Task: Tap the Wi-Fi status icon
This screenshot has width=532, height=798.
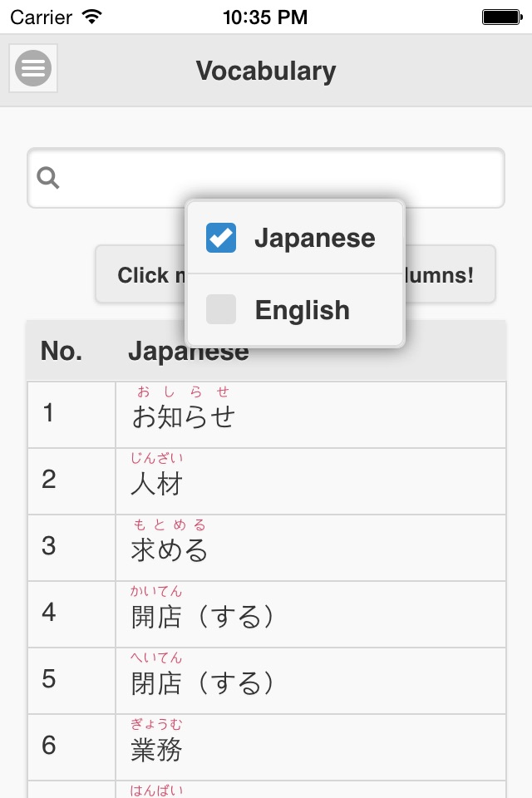Action: point(92,17)
